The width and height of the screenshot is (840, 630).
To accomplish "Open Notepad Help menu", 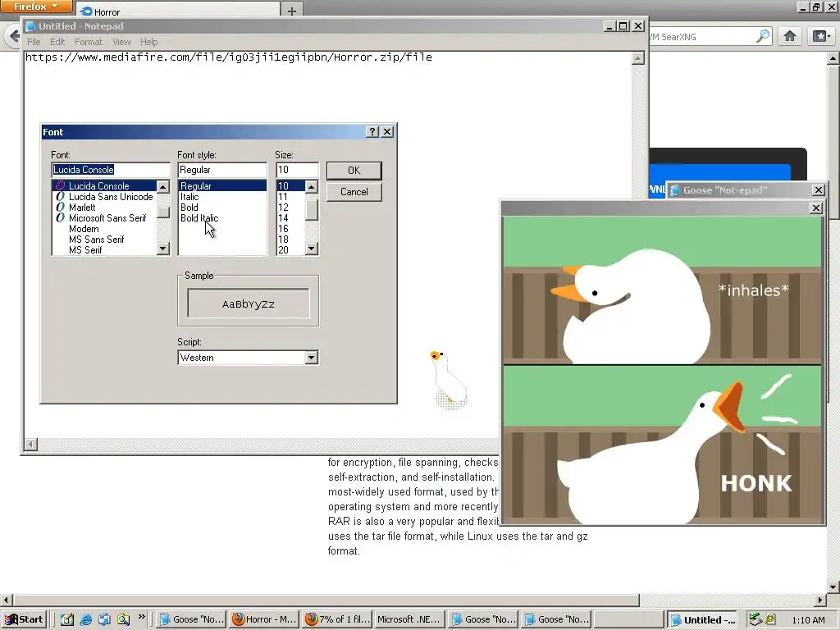I will [149, 42].
